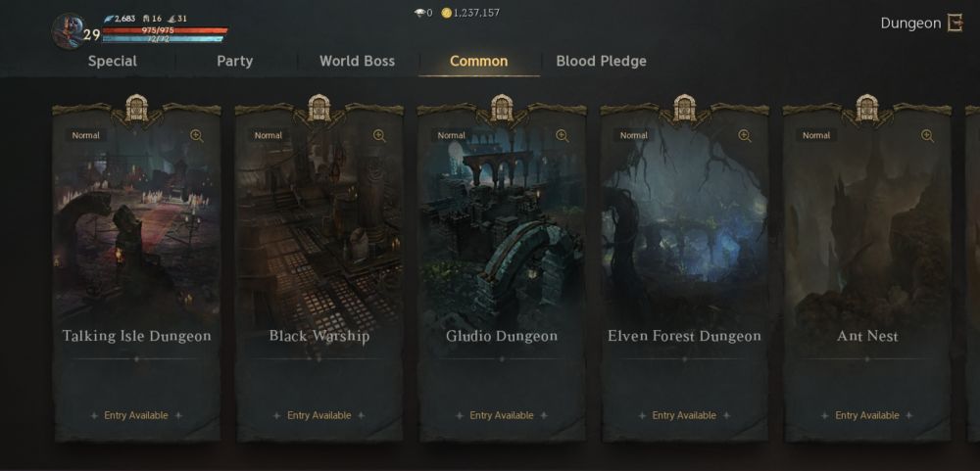This screenshot has height=471, width=980.
Task: Click the magnifier icon on Talking Isle Dungeon
Action: click(197, 136)
